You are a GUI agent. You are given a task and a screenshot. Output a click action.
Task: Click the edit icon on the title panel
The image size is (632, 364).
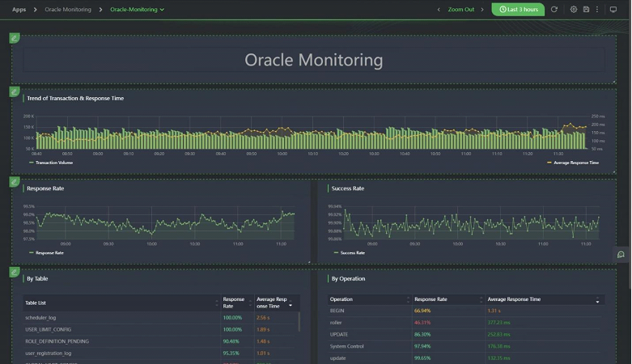click(x=15, y=38)
